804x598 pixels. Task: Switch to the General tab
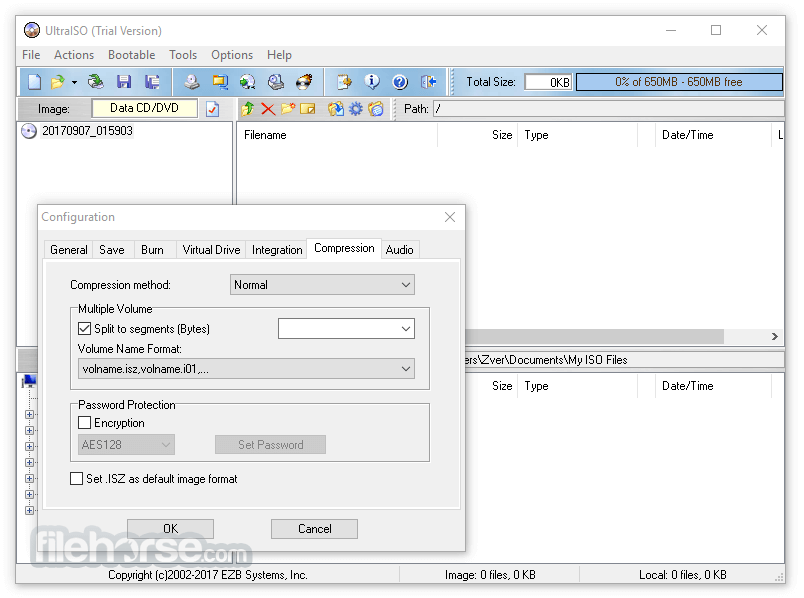pyautogui.click(x=69, y=250)
